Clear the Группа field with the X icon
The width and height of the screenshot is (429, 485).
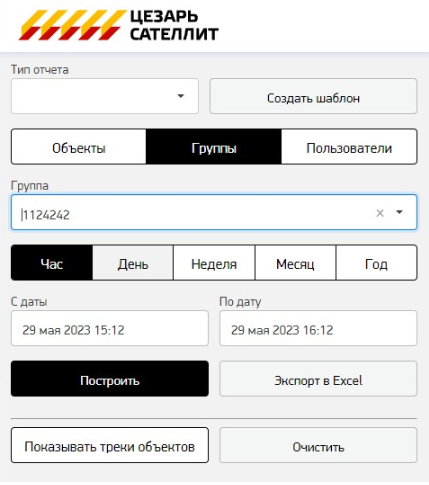click(380, 213)
